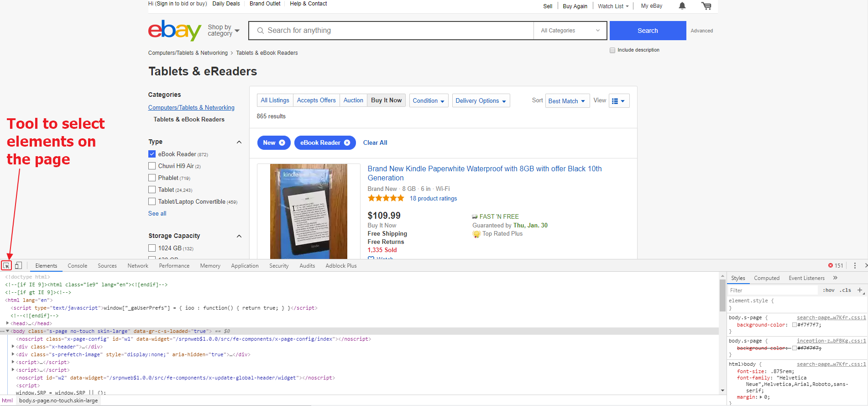Open the Advanced search link
The image size is (868, 406).
click(x=701, y=31)
